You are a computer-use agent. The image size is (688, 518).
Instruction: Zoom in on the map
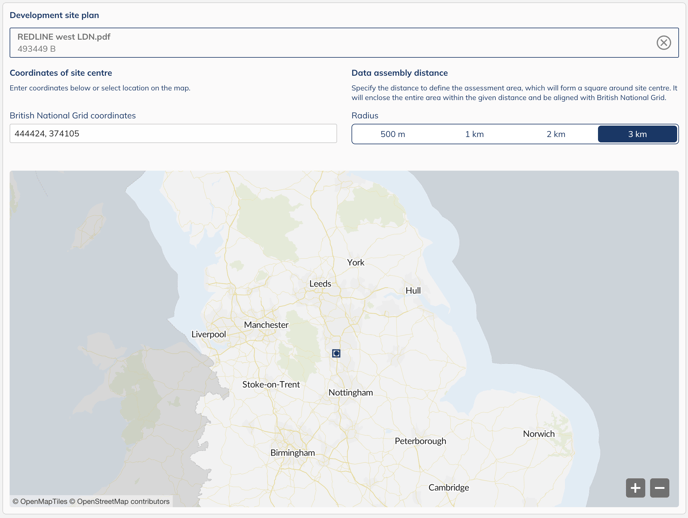pos(635,488)
